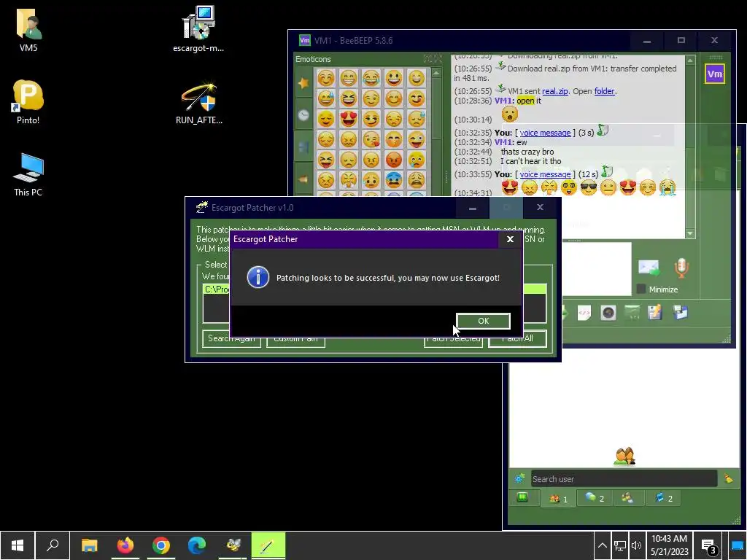Open the real.zip link in chat

(x=554, y=91)
